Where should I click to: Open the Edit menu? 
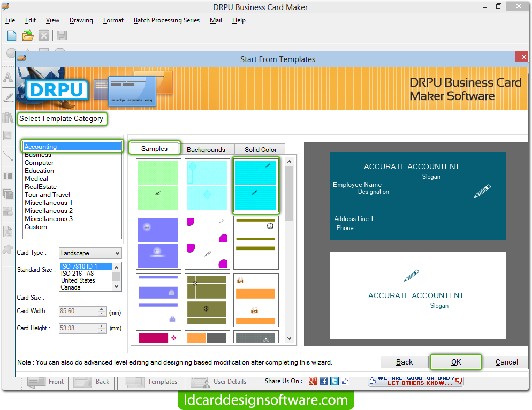[x=30, y=20]
